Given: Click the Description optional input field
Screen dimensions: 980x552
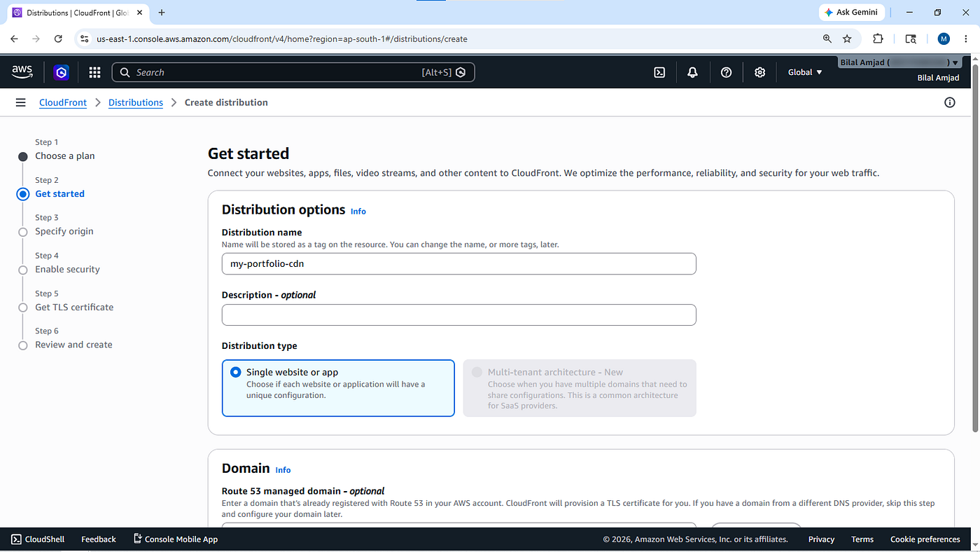Looking at the screenshot, I should point(459,315).
